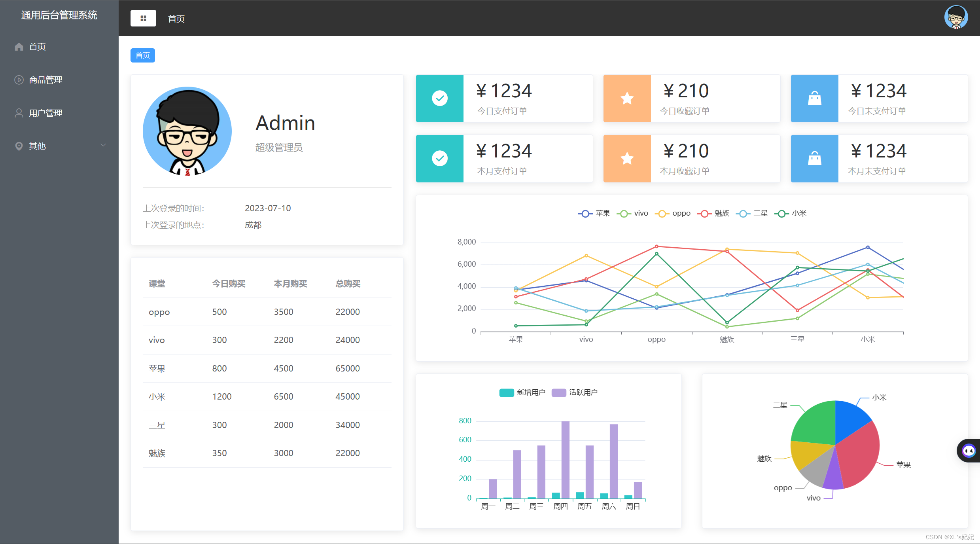Screen dimensions: 980x544
Task: Click 350 in the 魅族 row
Action: coord(219,453)
